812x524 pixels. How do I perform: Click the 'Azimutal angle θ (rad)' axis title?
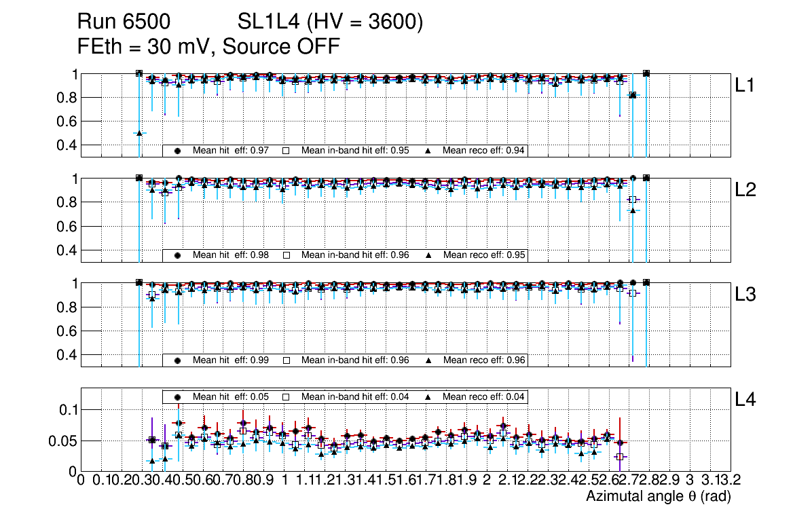(658, 497)
